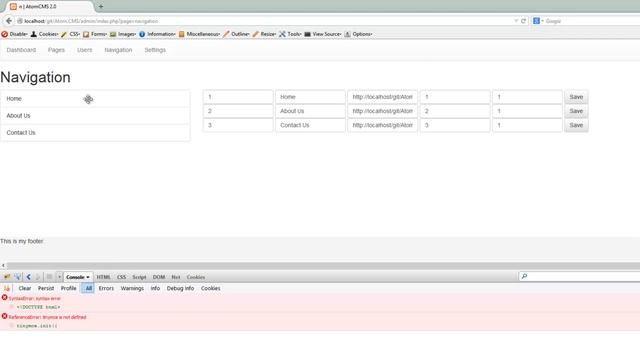Click the browser back arrow button
The height and width of the screenshot is (360, 640).
tap(9, 21)
